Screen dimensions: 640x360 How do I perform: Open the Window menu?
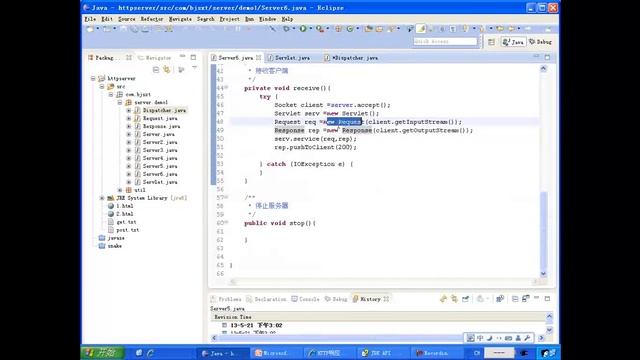pyautogui.click(x=268, y=19)
